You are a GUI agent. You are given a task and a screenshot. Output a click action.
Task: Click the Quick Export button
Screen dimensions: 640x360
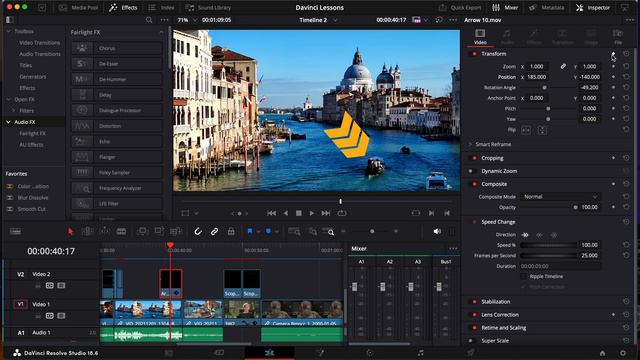(460, 7)
